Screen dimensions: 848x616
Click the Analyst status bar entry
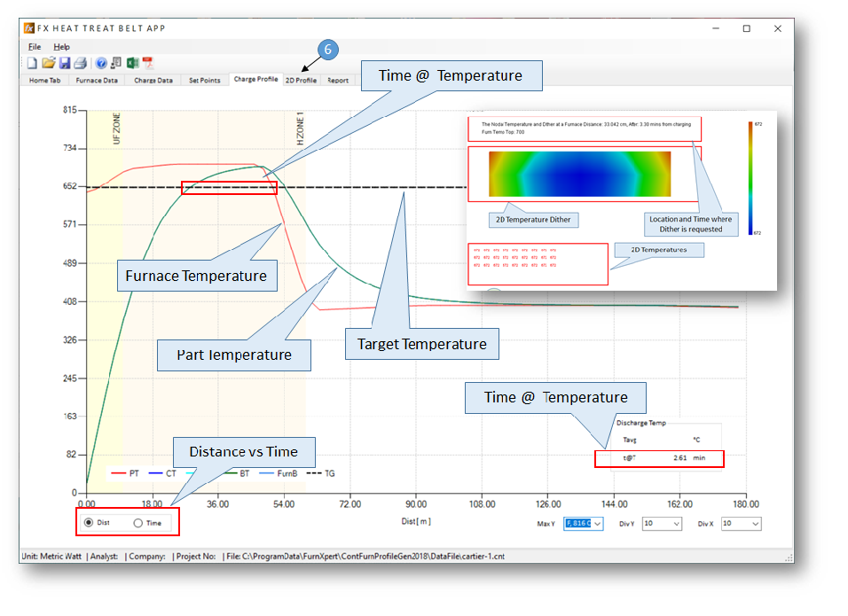[104, 557]
